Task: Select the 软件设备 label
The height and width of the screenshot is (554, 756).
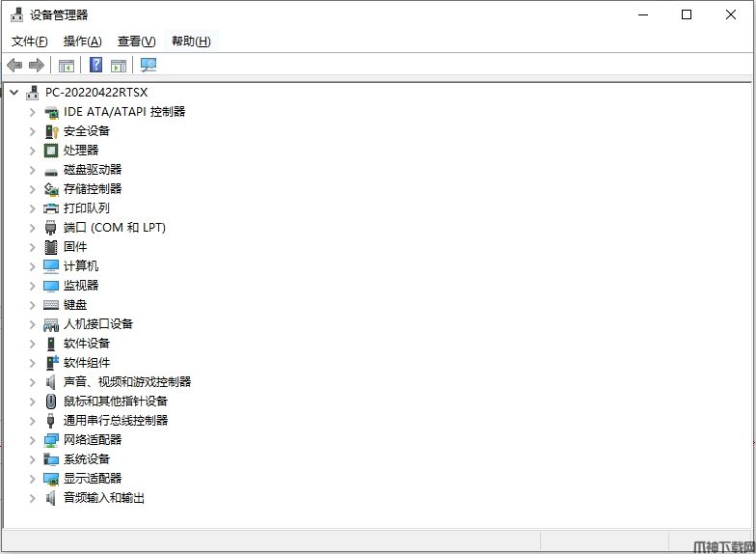Action: (x=87, y=344)
